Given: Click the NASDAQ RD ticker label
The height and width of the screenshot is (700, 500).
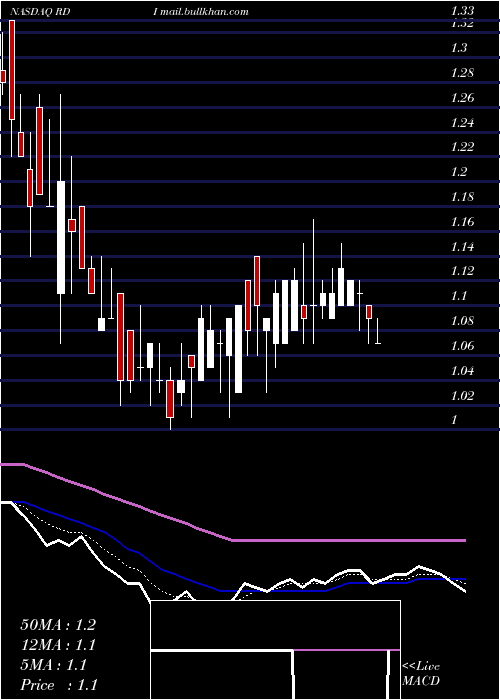Looking at the screenshot, I should (x=39, y=12).
